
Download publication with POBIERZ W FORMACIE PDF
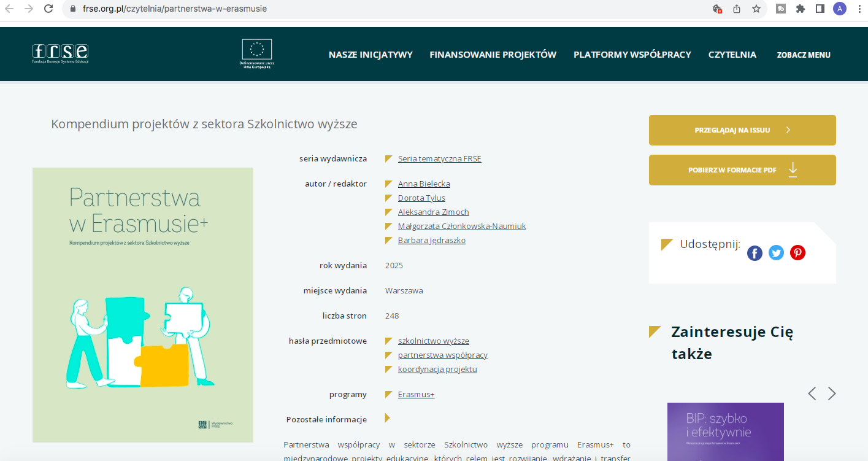pos(742,170)
